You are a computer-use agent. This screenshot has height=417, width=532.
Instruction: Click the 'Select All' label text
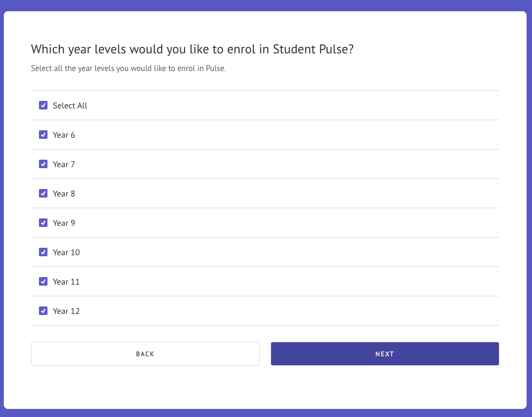click(70, 106)
